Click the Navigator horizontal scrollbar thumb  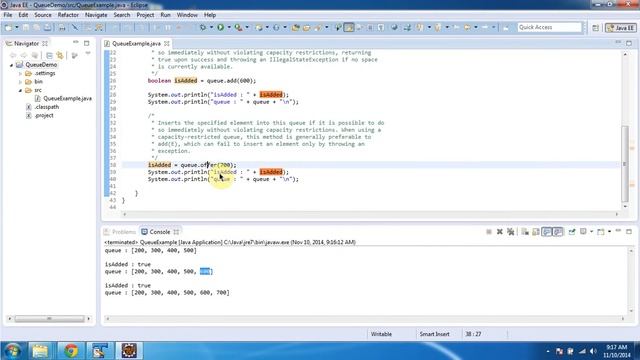pos(49,318)
